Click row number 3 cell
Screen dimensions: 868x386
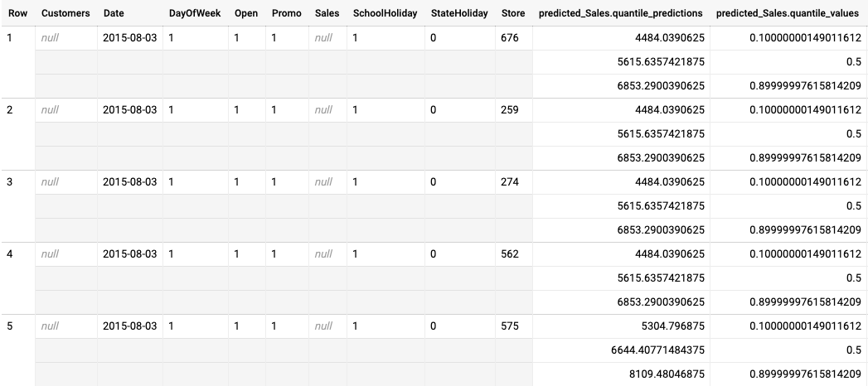pos(9,182)
